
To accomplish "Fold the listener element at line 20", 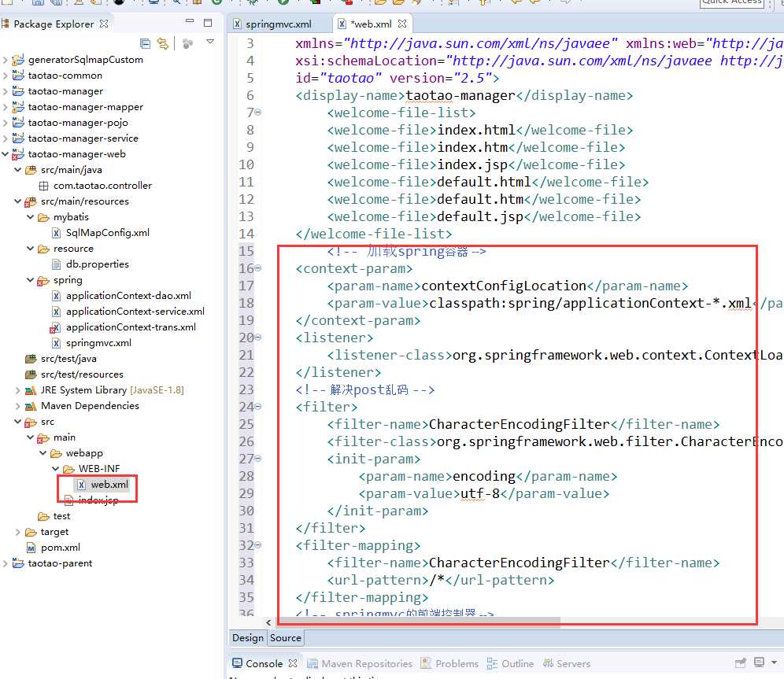I will pos(258,338).
